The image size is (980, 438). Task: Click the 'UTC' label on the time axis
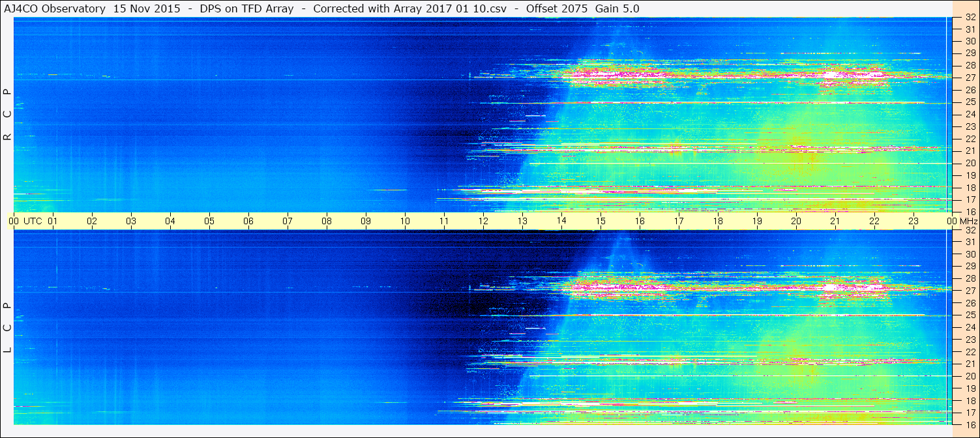coord(33,221)
